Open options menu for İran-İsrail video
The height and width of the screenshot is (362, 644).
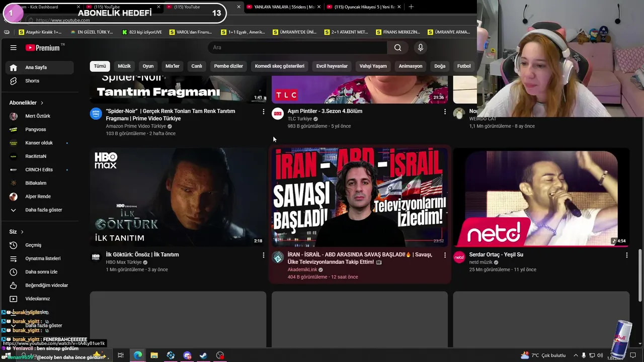[x=445, y=255]
